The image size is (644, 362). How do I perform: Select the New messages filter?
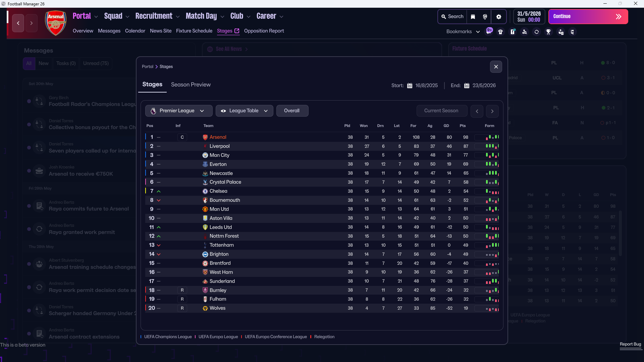[43, 63]
